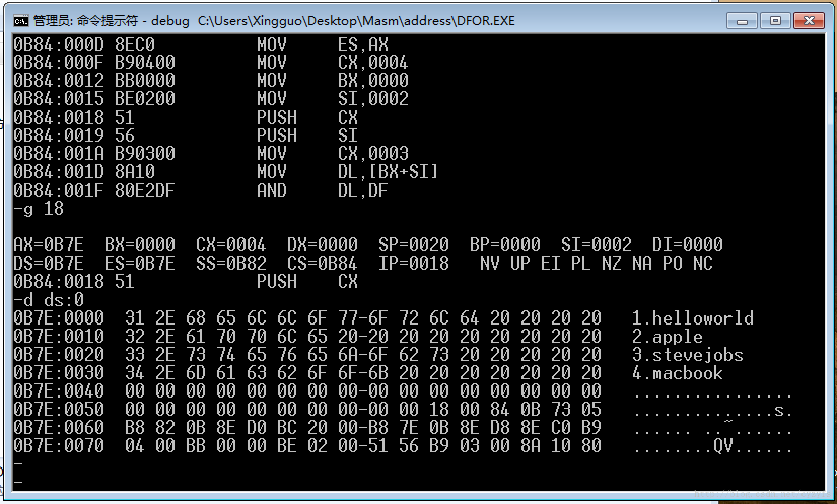Click the dump address "0B7E:0060"

(x=59, y=428)
